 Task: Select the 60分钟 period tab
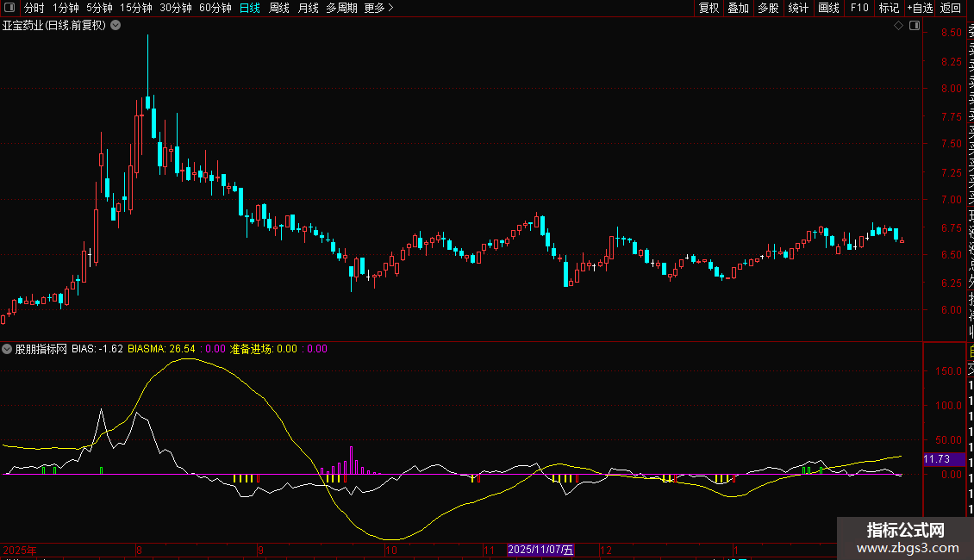[215, 8]
